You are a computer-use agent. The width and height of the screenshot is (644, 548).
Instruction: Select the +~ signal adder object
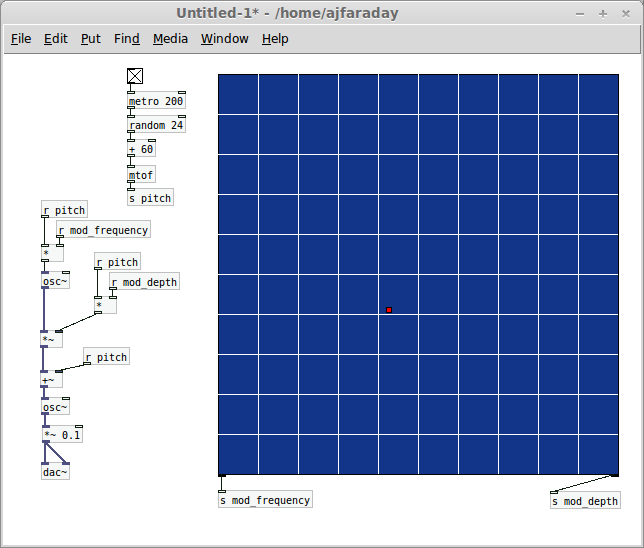(52, 380)
